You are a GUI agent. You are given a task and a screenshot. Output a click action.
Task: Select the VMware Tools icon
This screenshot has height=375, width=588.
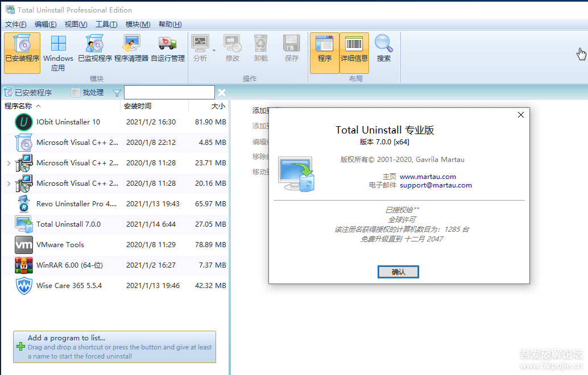[x=24, y=245]
